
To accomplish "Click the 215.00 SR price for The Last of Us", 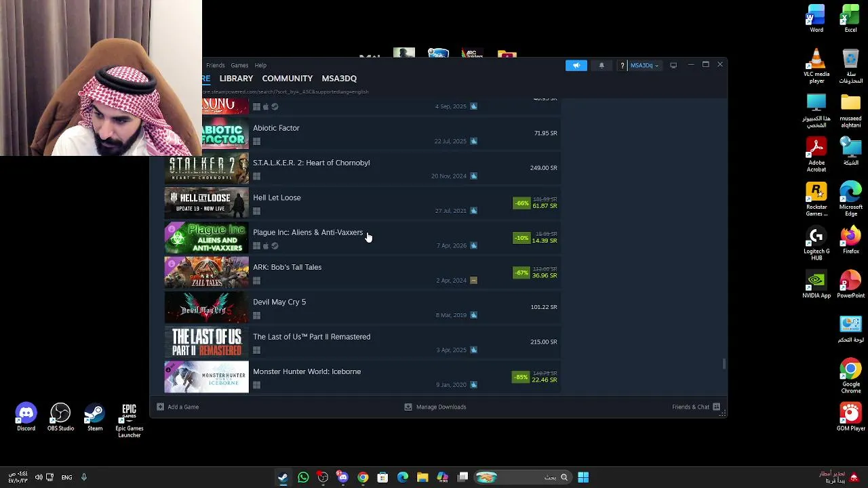I will (543, 342).
